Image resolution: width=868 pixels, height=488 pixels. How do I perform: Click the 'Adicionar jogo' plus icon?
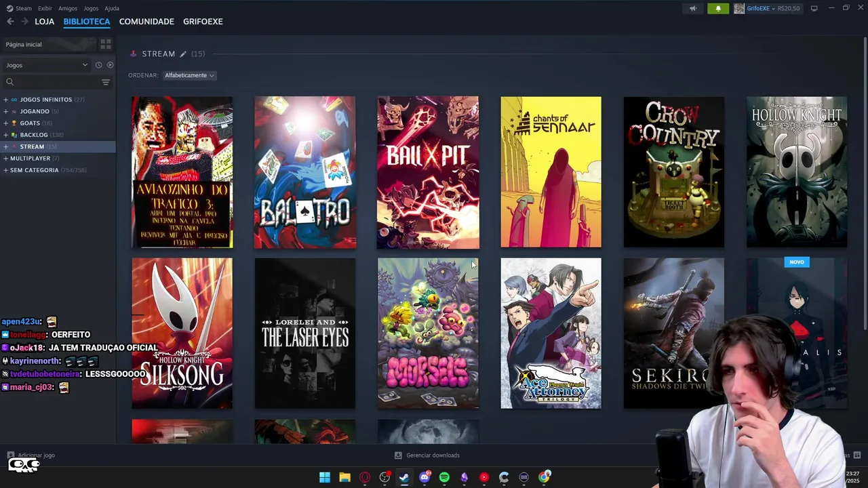10,455
